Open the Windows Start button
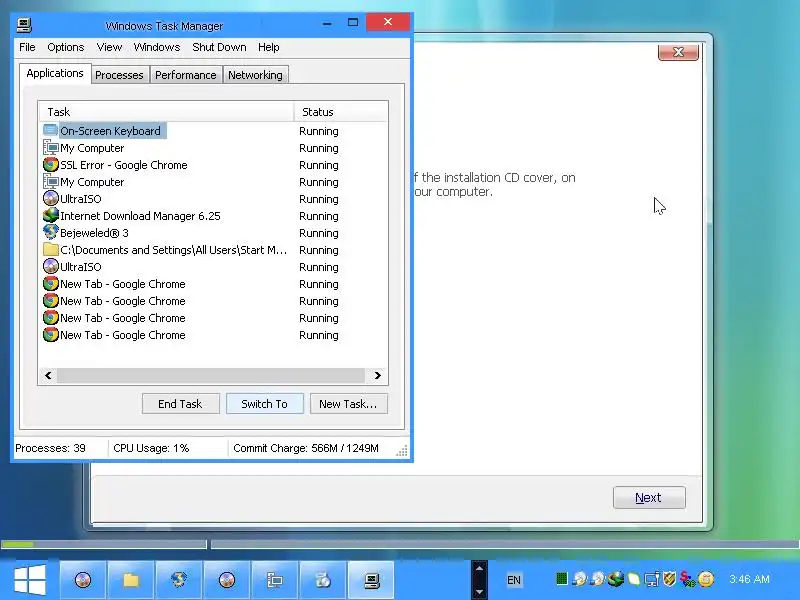This screenshot has height=600, width=800. point(30,580)
